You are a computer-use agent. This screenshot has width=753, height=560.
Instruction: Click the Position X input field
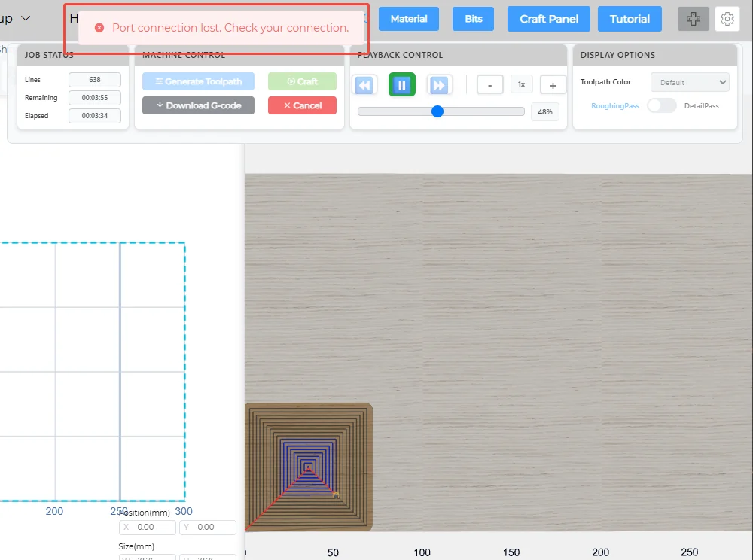point(148,527)
